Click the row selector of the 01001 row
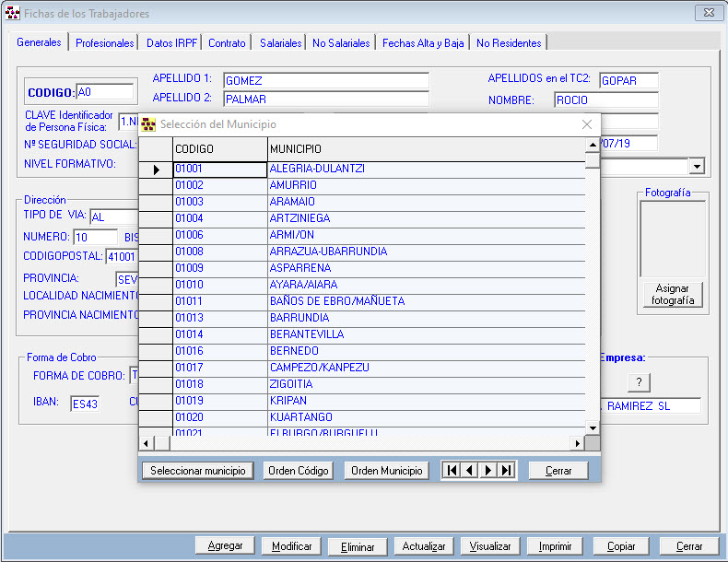The height and width of the screenshot is (562, 728). pyautogui.click(x=156, y=170)
